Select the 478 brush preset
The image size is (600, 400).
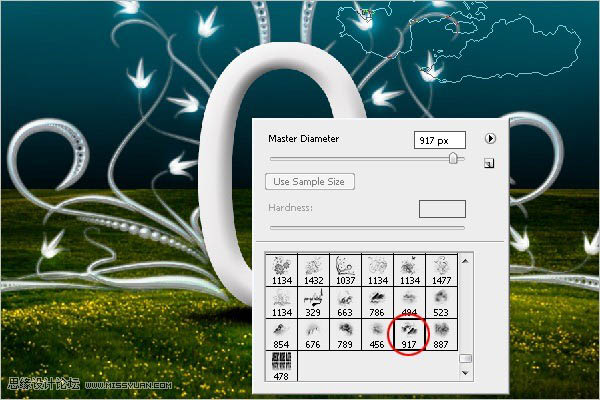281,366
